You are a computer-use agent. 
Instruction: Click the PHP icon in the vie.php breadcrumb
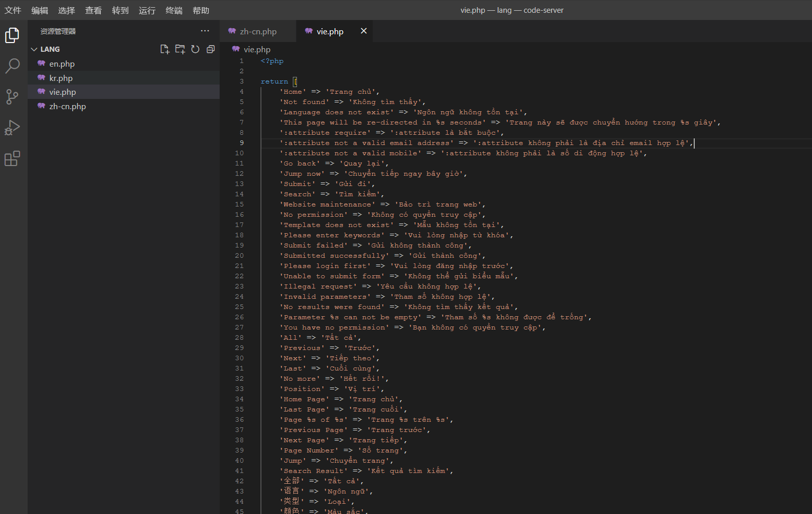point(236,49)
